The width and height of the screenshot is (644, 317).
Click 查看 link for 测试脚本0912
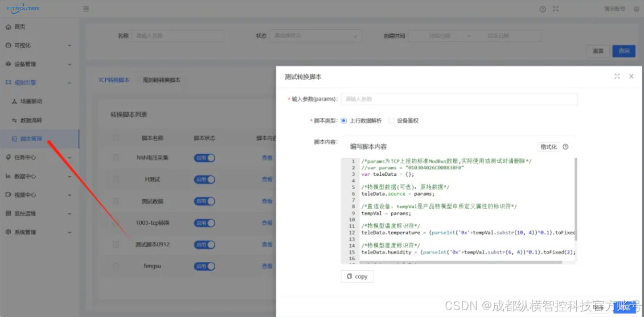pos(267,244)
